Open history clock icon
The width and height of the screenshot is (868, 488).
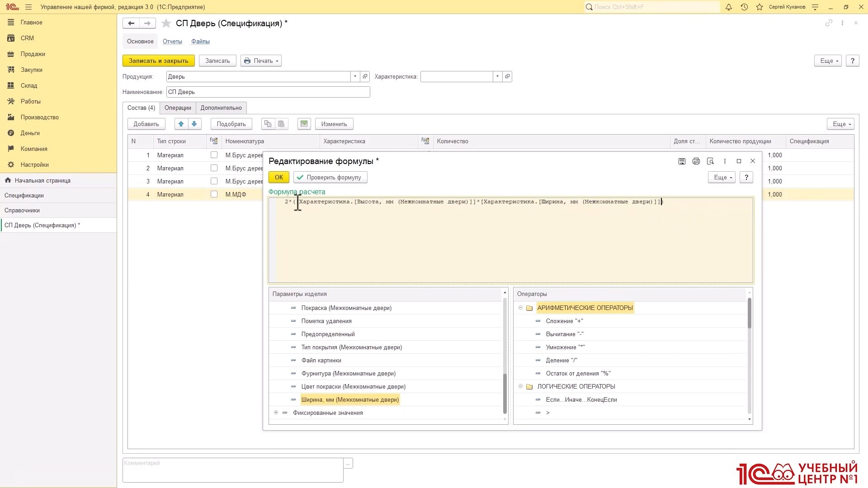pyautogui.click(x=744, y=7)
